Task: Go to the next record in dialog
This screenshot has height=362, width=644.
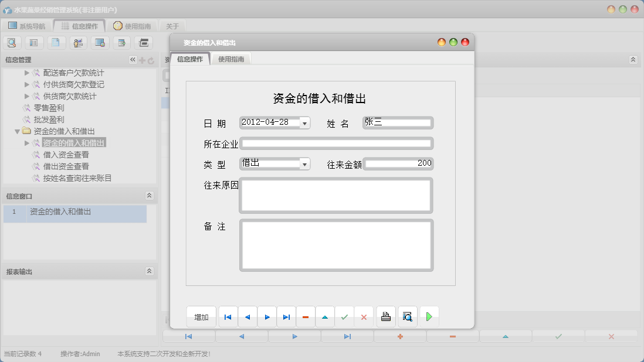Action: tap(267, 317)
